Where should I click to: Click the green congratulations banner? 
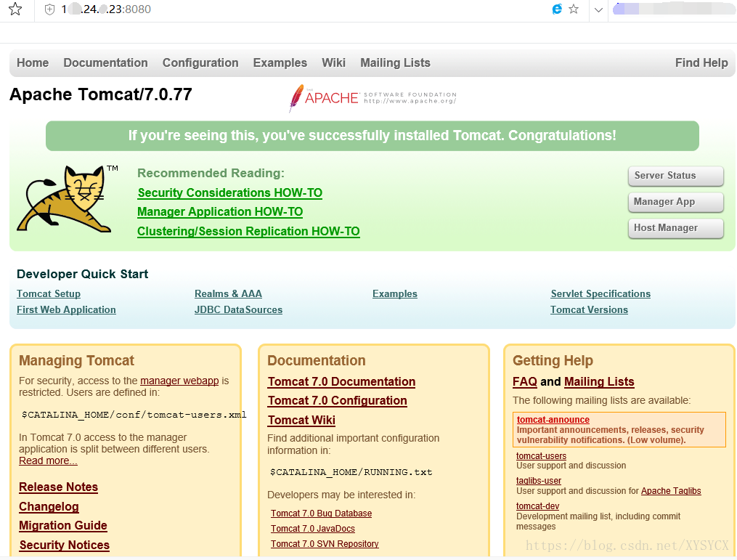(372, 136)
